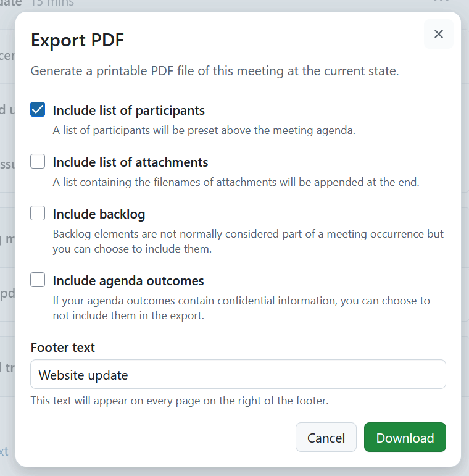Click the 'Include agenda outcomes' label text
Image resolution: width=469 pixels, height=476 pixels.
point(128,281)
